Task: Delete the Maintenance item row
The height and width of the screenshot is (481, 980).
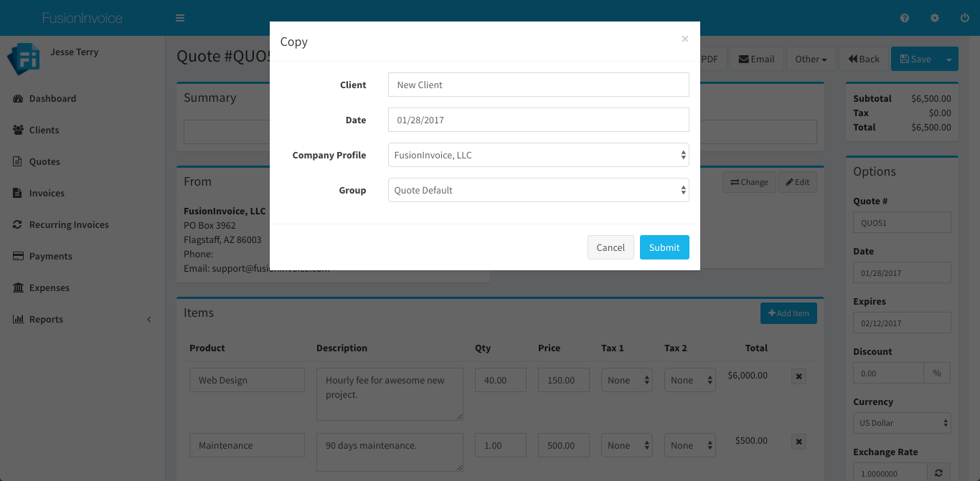Action: tap(799, 442)
